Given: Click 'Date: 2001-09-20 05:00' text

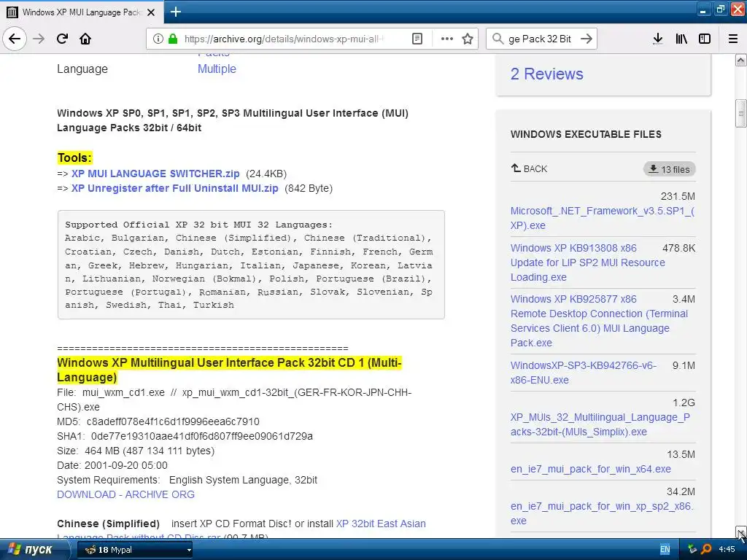Looking at the screenshot, I should click(x=112, y=465).
